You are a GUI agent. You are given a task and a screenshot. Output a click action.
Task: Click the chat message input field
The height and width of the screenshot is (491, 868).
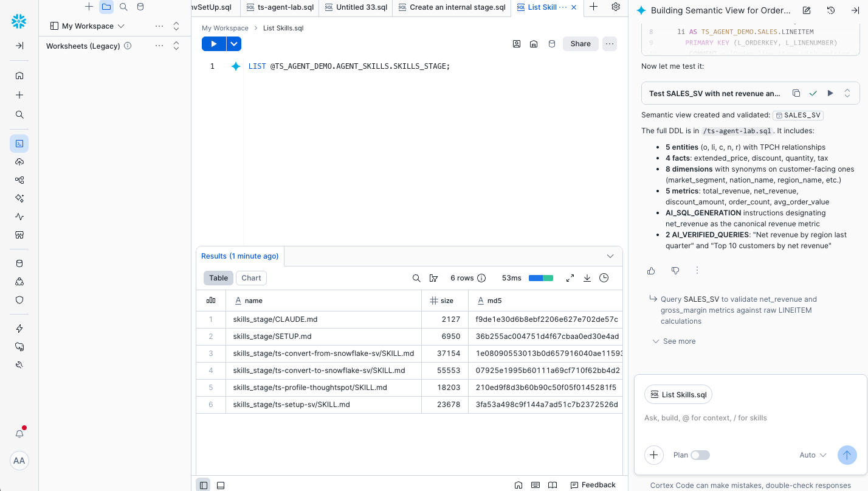(750, 418)
